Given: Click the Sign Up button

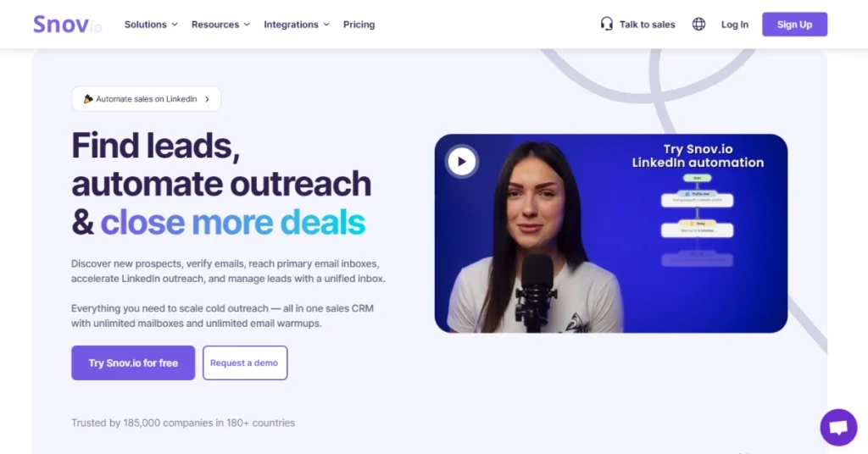Looking at the screenshot, I should (794, 25).
